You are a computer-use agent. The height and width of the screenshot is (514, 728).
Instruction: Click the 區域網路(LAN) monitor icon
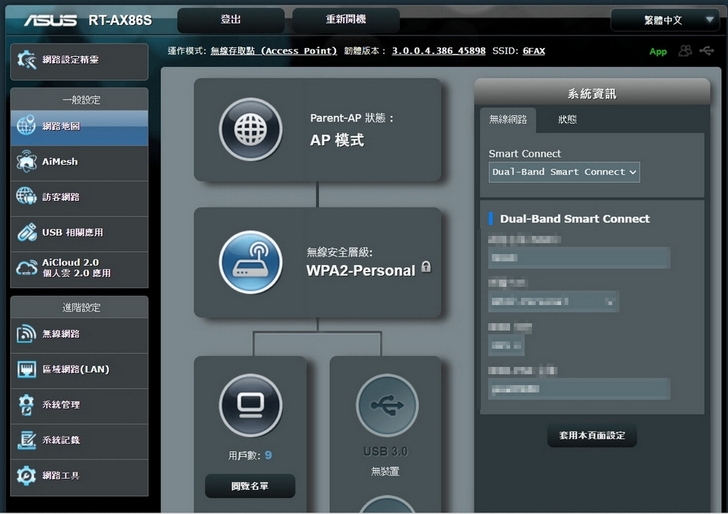coord(26,369)
